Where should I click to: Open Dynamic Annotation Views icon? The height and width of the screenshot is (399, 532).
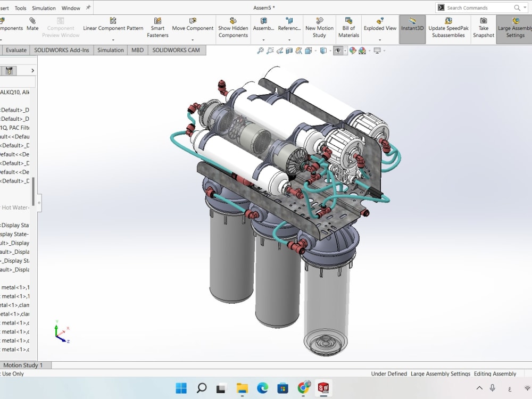coord(298,51)
